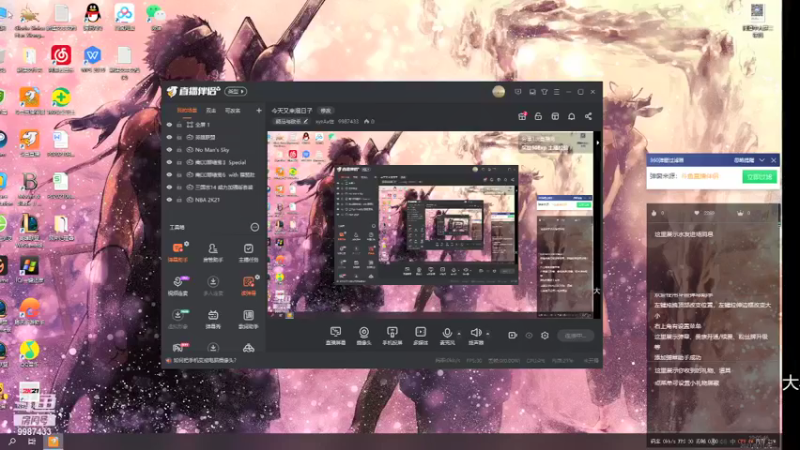
Task: Open the streamer tasks tool with checkmark icon
Action: [x=248, y=252]
